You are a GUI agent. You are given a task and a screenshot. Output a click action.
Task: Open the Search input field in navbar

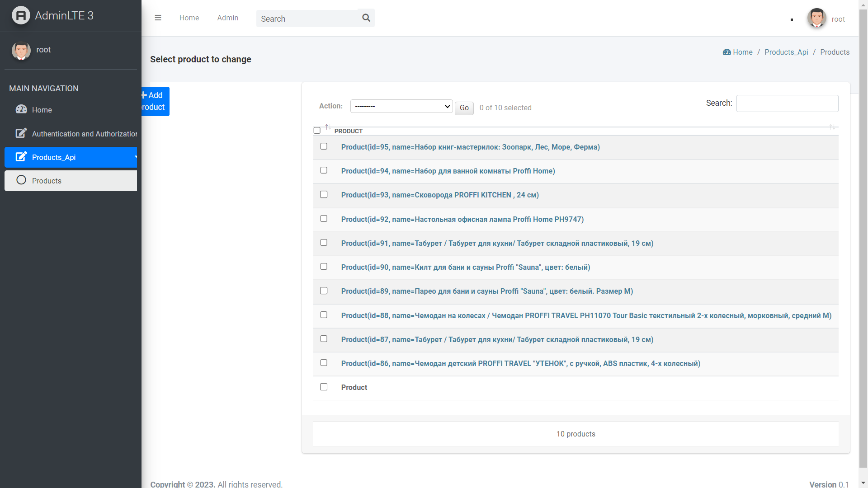307,18
